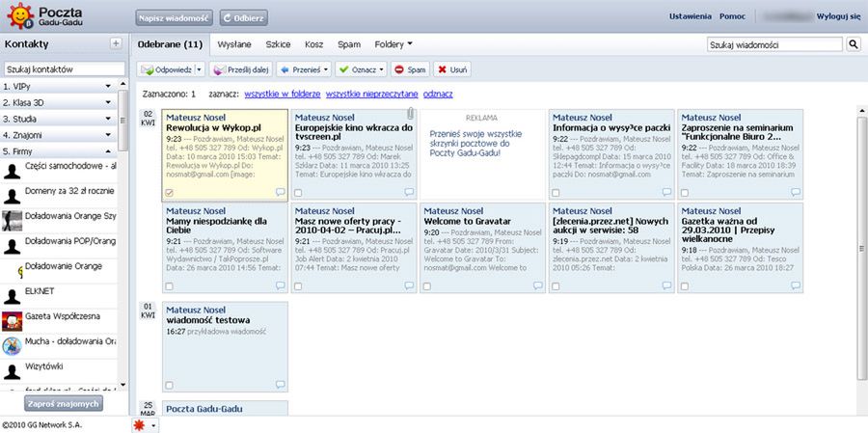The image size is (868, 433).
Task: Open the Oznacz dropdown menu
Action: point(361,69)
